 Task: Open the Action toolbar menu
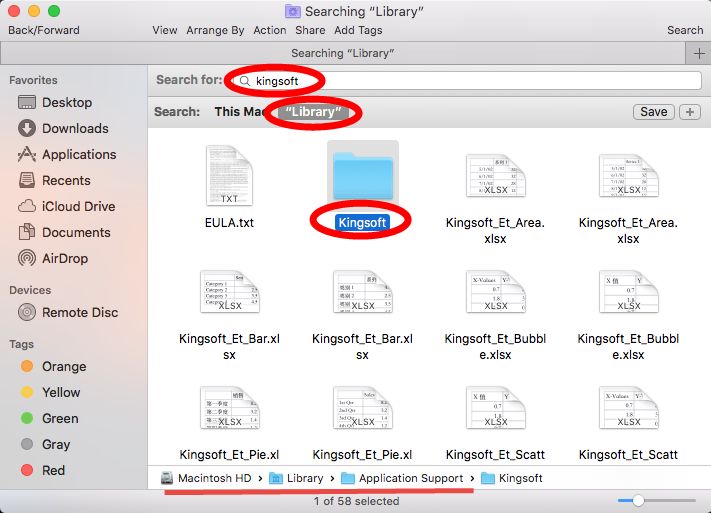tap(270, 30)
